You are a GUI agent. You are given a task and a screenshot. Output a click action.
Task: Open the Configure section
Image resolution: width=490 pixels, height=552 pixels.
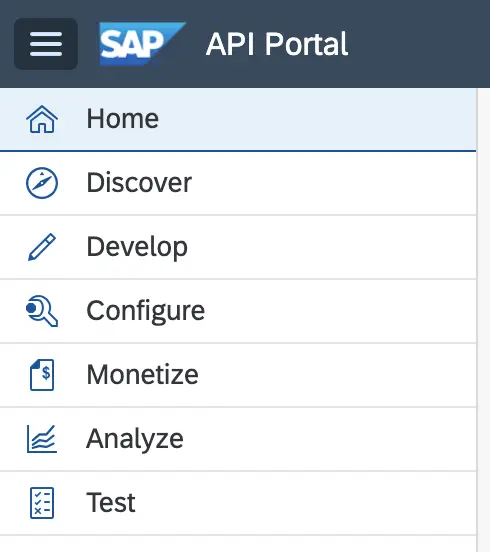coord(238,312)
